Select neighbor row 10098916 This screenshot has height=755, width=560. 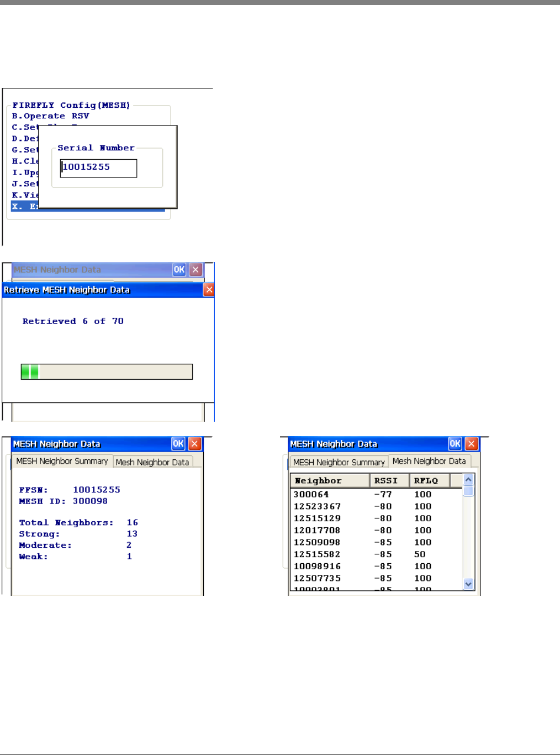coord(377,567)
